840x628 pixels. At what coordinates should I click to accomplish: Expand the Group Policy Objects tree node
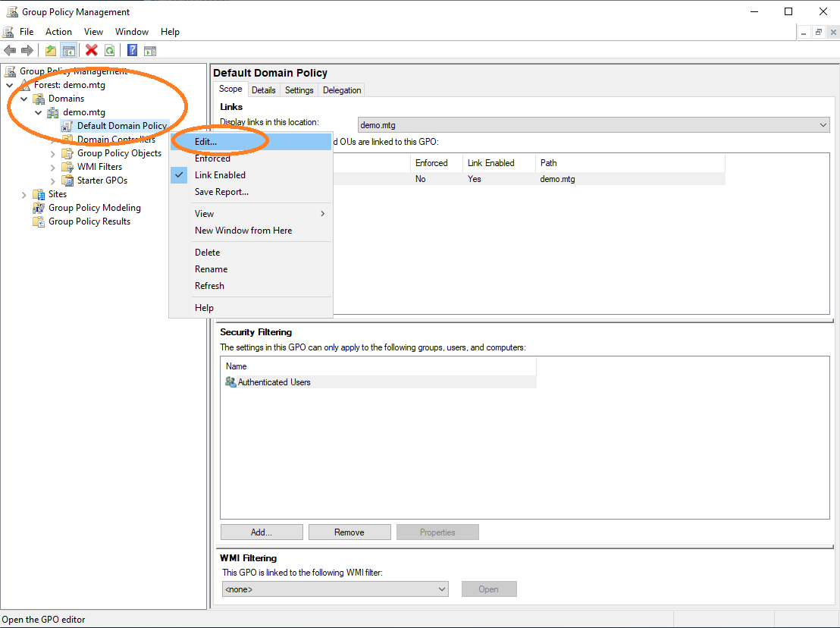(x=53, y=153)
